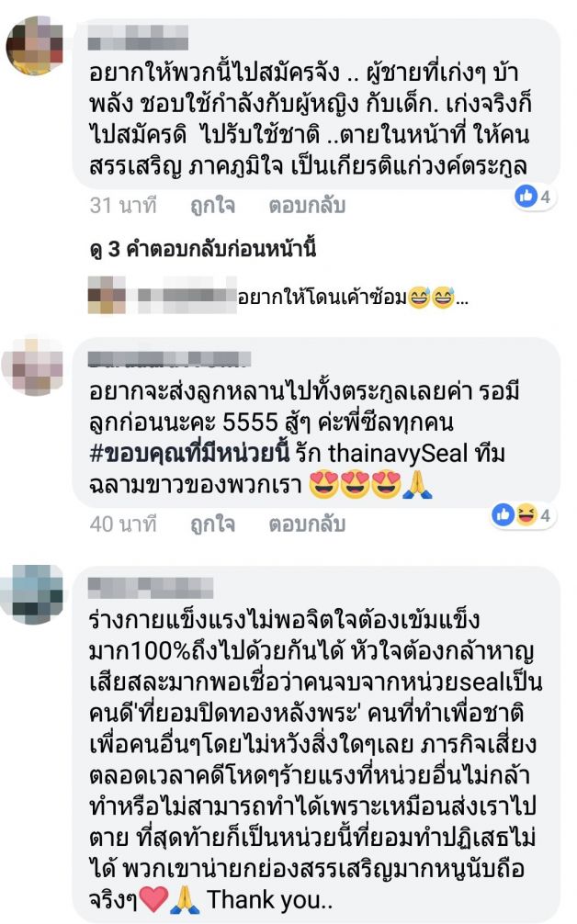Open hashtag #ขอบคุณที่มีหน่วยนี้
This screenshot has height=924, width=577.
190,453
